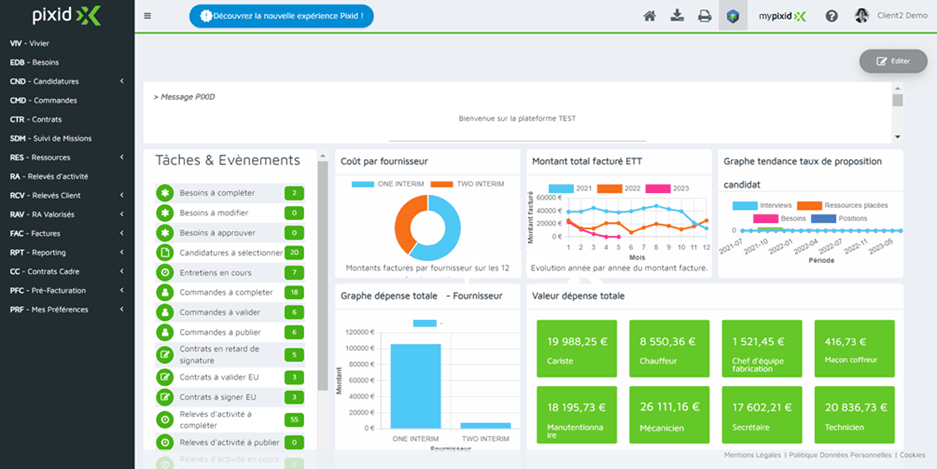Click edit icon beside Contrats à valider EU

pos(164,378)
